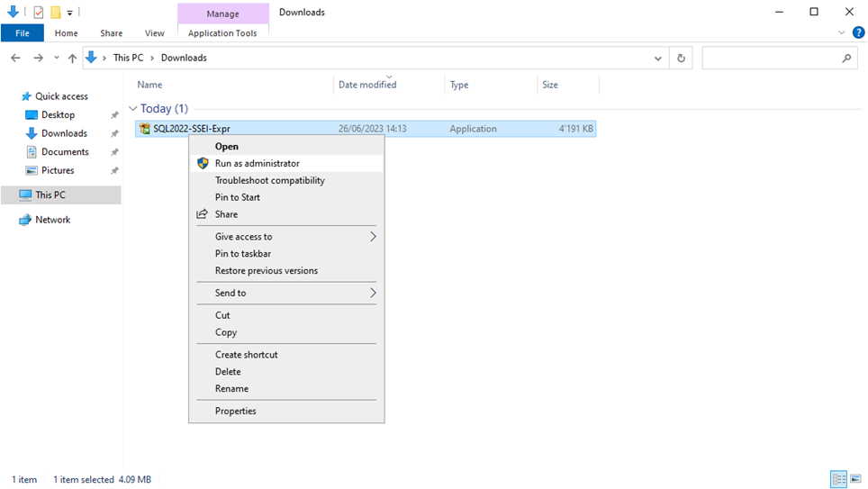
Task: Choose Run as administrator
Action: (x=285, y=163)
